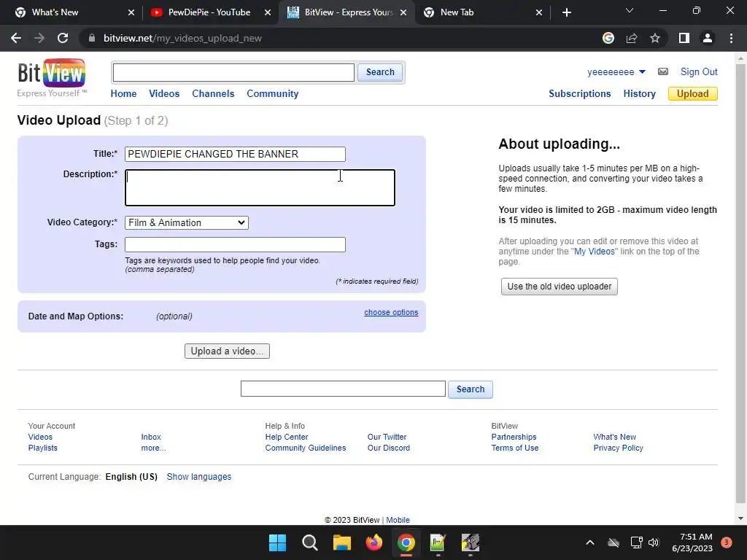Click the yellow Upload button
This screenshot has height=560, width=747.
pos(693,94)
